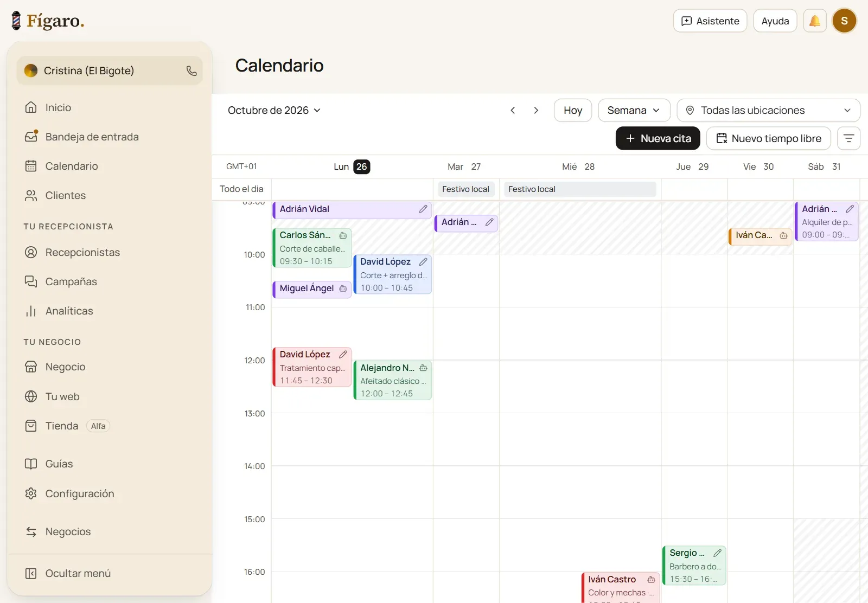This screenshot has width=868, height=603.
Task: Open the Wednesday Festivo local all-day event
Action: coord(580,189)
